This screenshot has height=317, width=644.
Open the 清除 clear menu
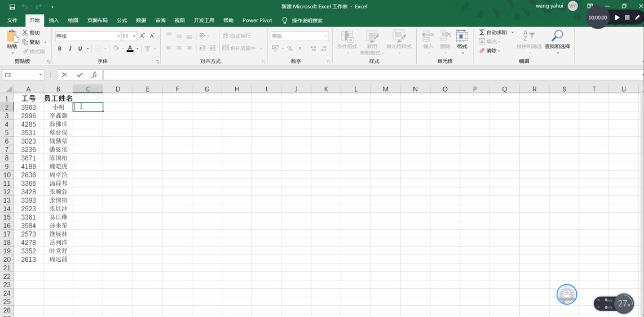489,51
